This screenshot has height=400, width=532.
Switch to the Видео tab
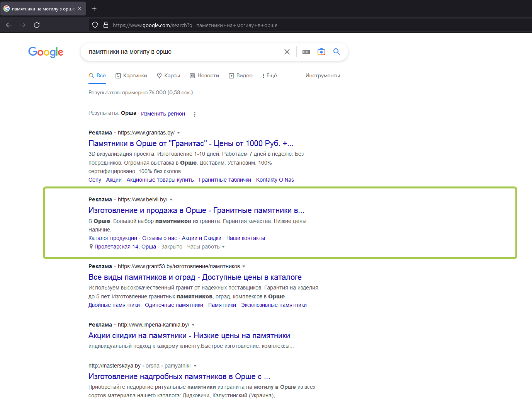pos(241,76)
